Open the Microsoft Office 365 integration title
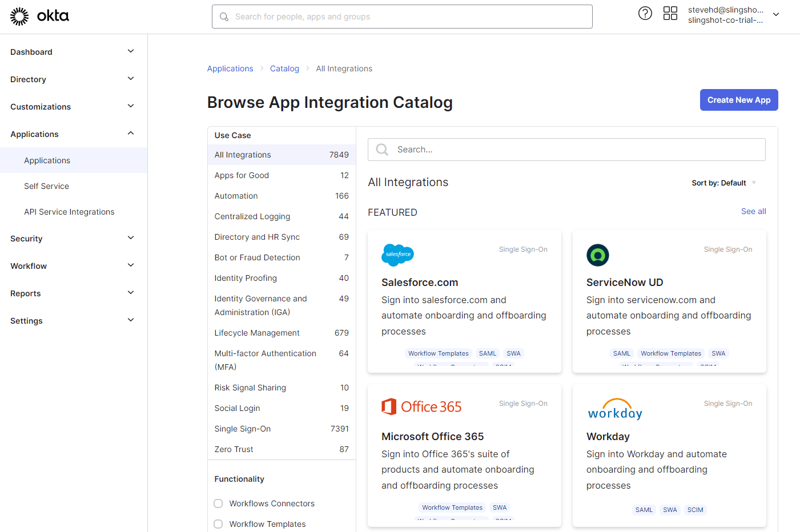The height and width of the screenshot is (532, 800). [x=433, y=437]
